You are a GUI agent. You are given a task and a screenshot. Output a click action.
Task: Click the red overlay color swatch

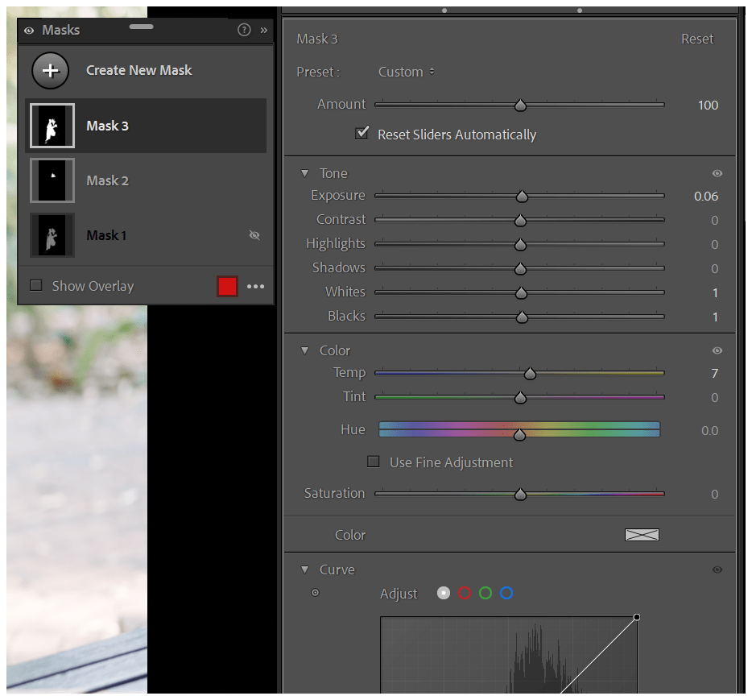coord(227,286)
